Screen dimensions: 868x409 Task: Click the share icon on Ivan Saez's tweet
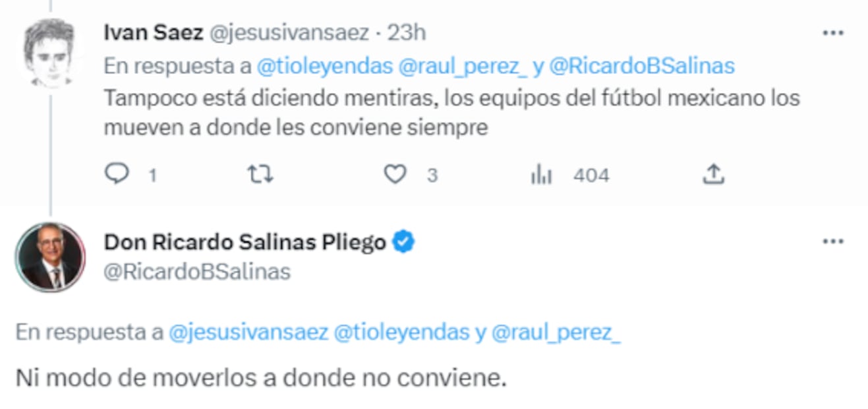coord(714,174)
